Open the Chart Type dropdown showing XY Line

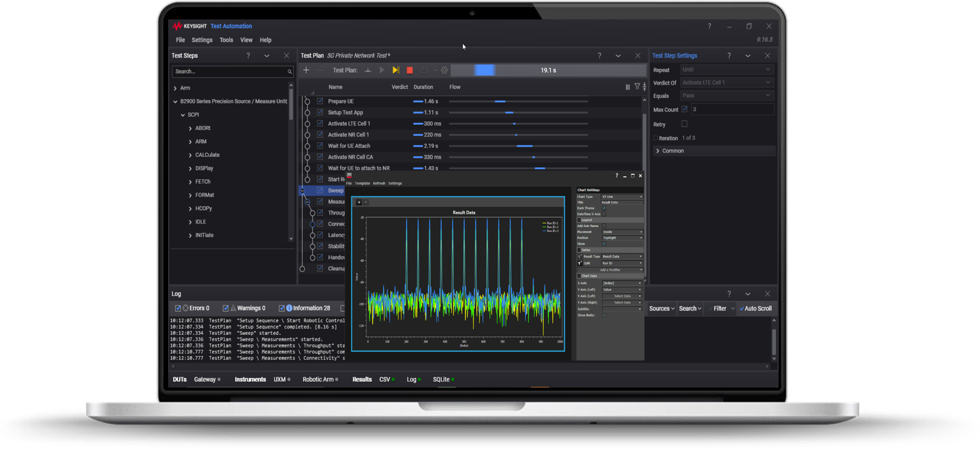tap(621, 196)
